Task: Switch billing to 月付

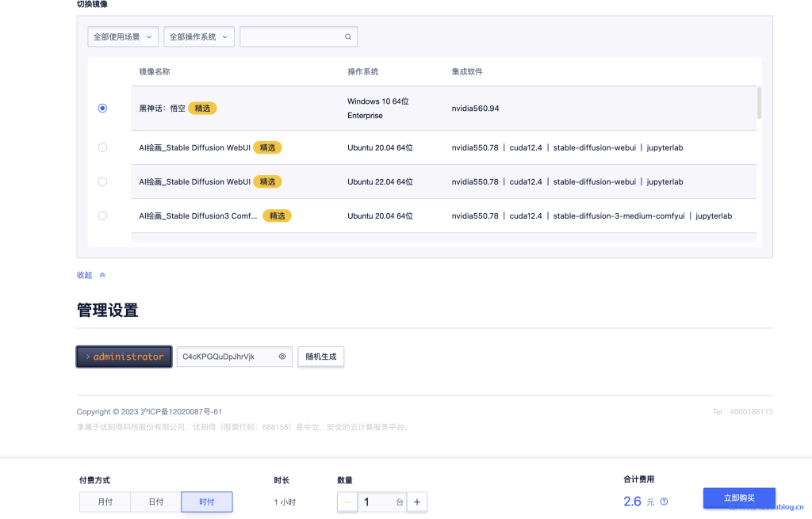Action: (105, 502)
